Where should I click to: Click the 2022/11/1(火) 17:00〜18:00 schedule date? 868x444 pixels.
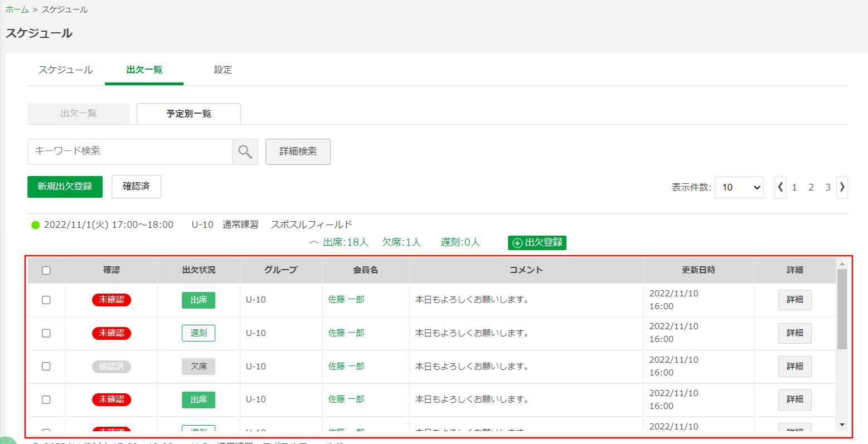(109, 225)
